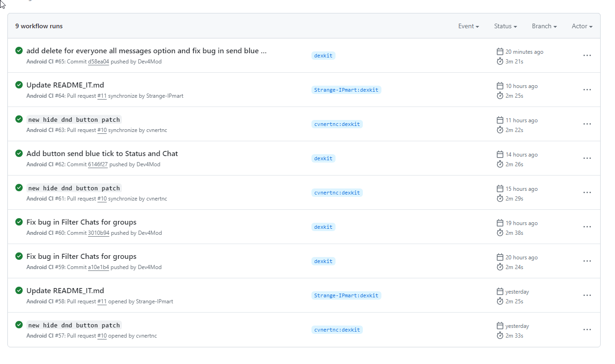Open kebab menu for Android CI #65 run
Screen dimensions: 615x364
pos(587,56)
